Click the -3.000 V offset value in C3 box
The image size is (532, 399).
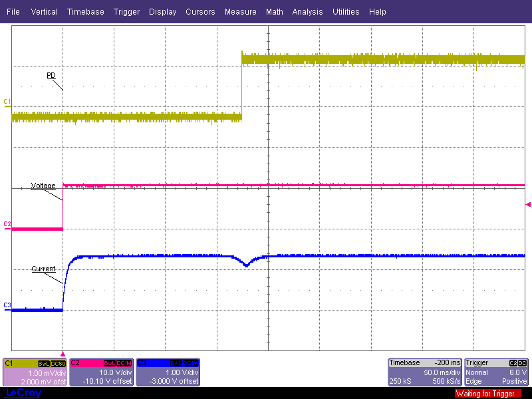pyautogui.click(x=174, y=381)
